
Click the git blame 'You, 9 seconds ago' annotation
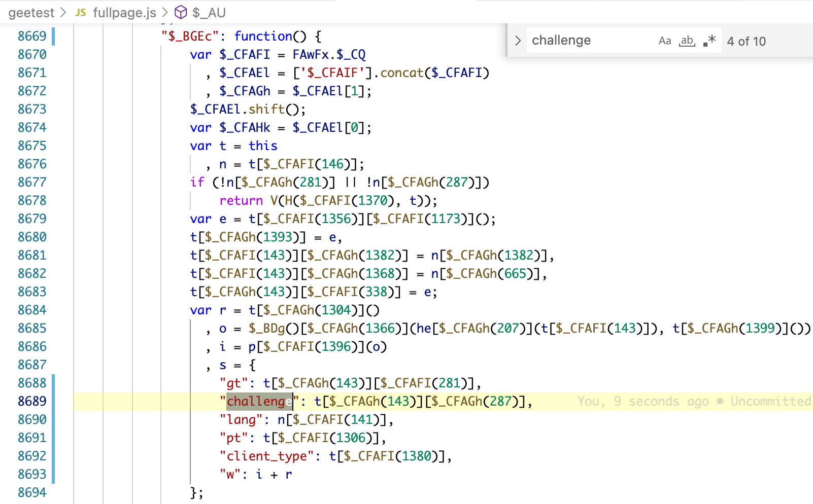(x=643, y=401)
